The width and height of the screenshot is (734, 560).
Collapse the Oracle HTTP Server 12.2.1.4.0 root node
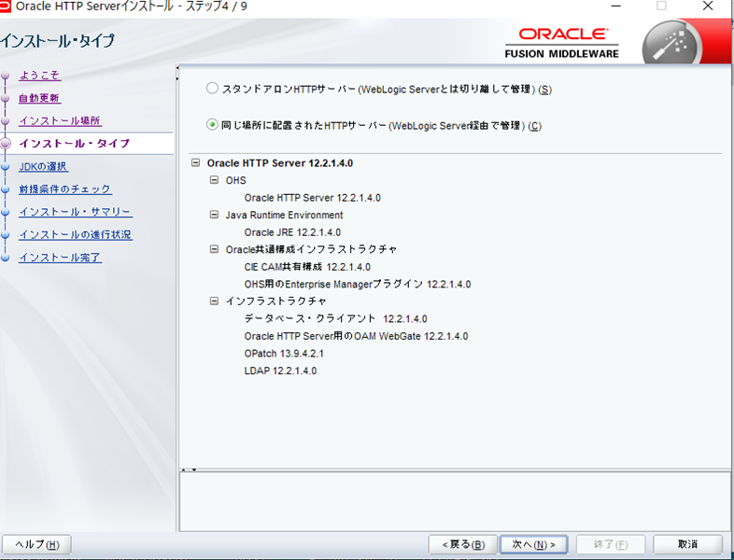(x=195, y=162)
